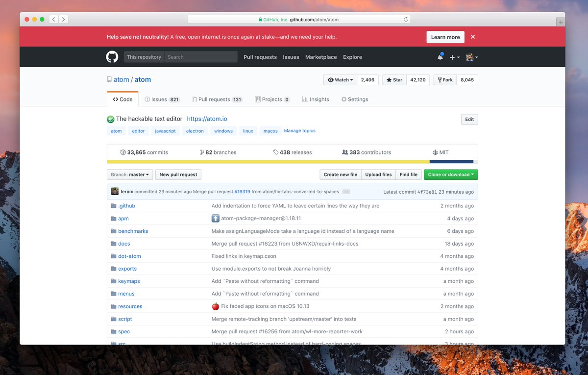The width and height of the screenshot is (588, 375).
Task: Click the Atom logo beside the description
Action: click(x=110, y=119)
